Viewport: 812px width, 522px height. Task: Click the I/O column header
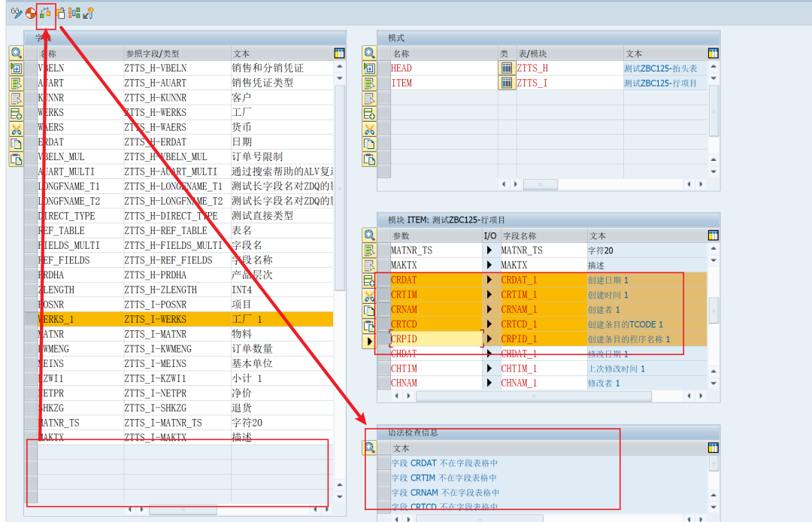(x=490, y=235)
